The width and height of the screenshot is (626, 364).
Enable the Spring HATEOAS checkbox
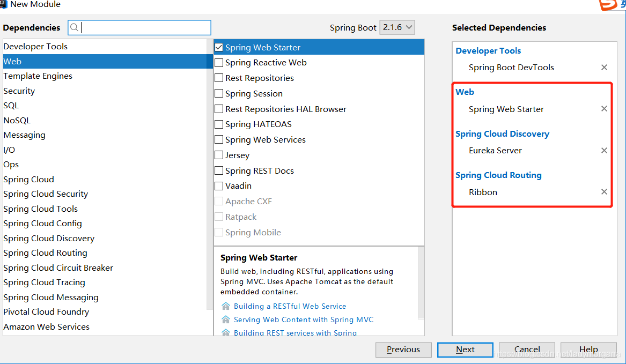coord(218,124)
